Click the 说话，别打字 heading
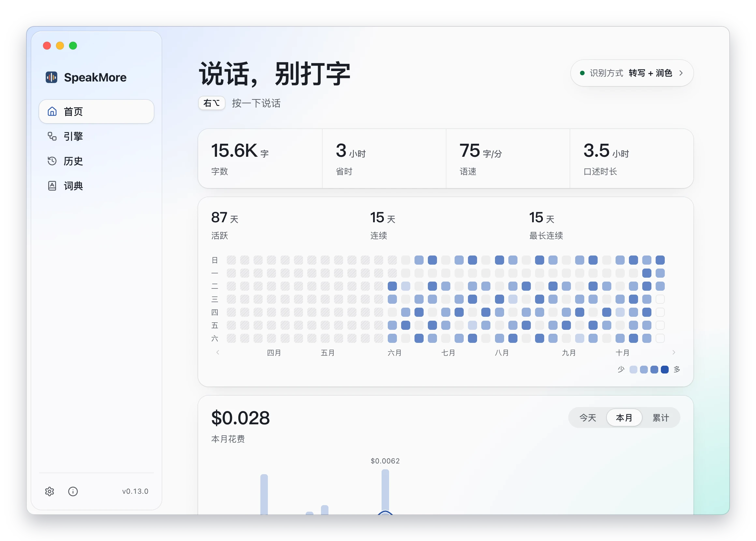The width and height of the screenshot is (756, 541). pos(275,74)
